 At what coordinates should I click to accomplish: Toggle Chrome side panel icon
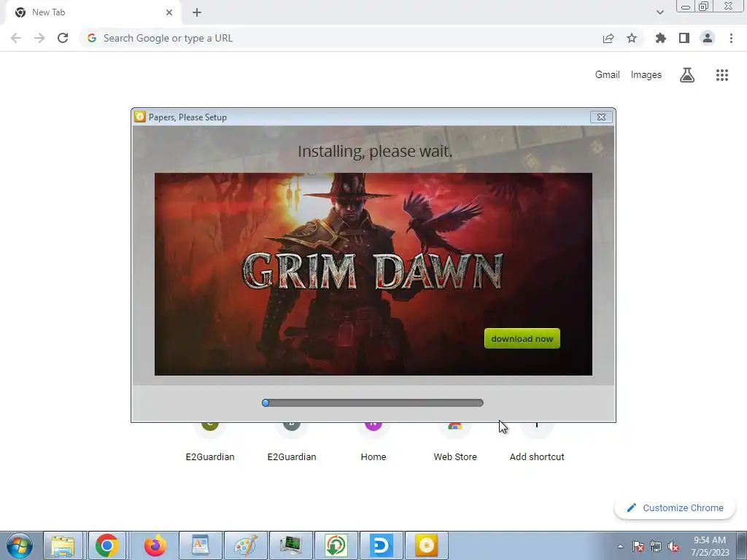(x=684, y=38)
